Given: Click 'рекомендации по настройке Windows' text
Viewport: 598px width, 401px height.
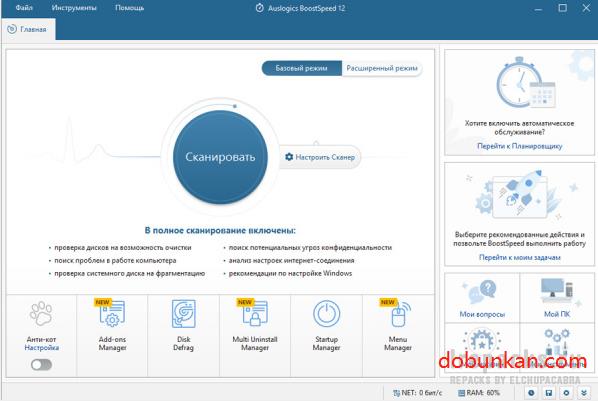Looking at the screenshot, I should point(290,274).
